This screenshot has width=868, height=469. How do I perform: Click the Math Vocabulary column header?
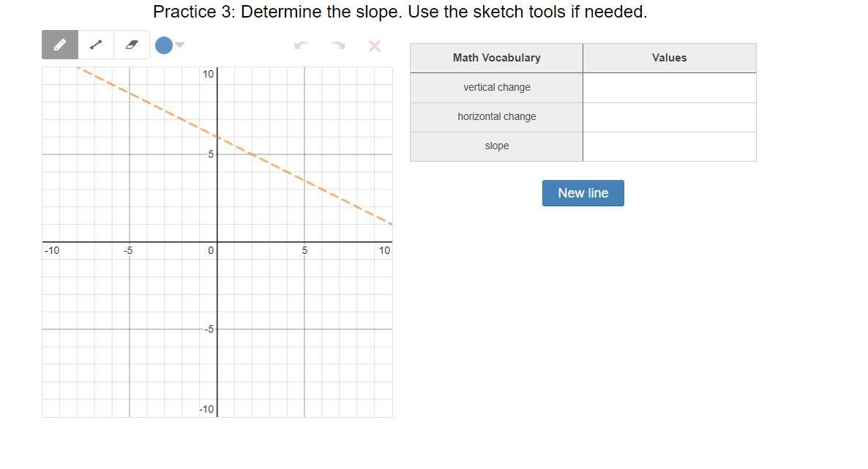tap(496, 58)
